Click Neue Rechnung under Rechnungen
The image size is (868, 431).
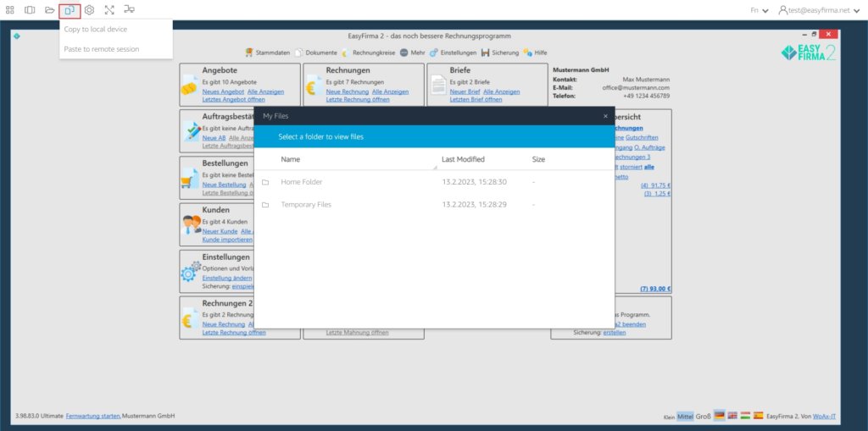(347, 91)
